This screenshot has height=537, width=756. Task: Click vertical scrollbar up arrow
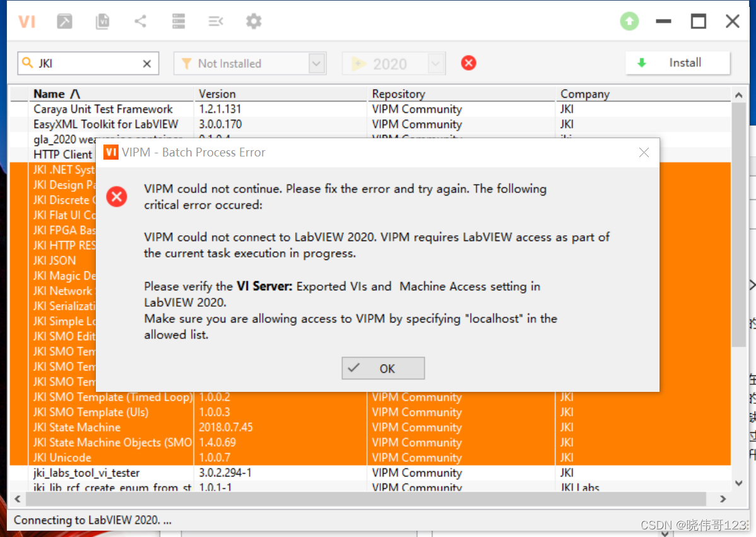point(738,95)
